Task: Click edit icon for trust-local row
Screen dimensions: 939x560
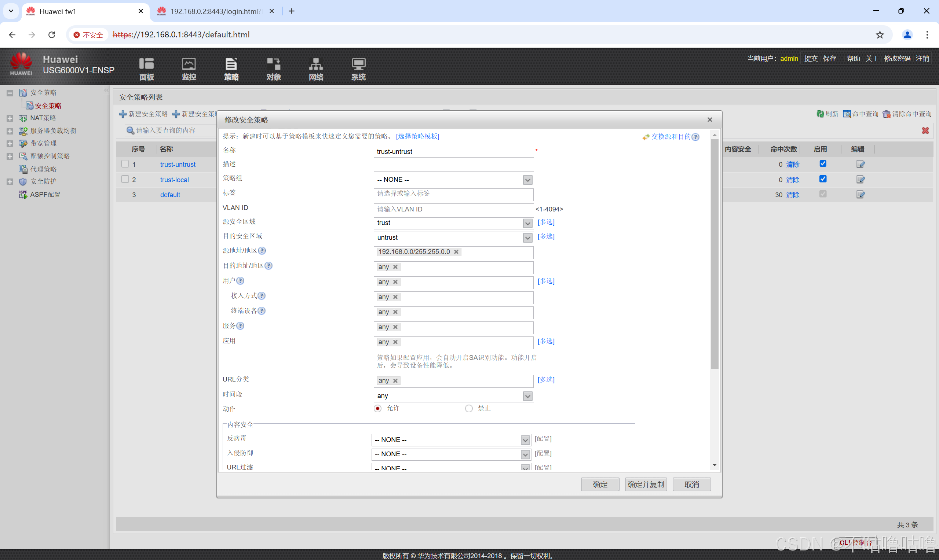Action: point(860,180)
